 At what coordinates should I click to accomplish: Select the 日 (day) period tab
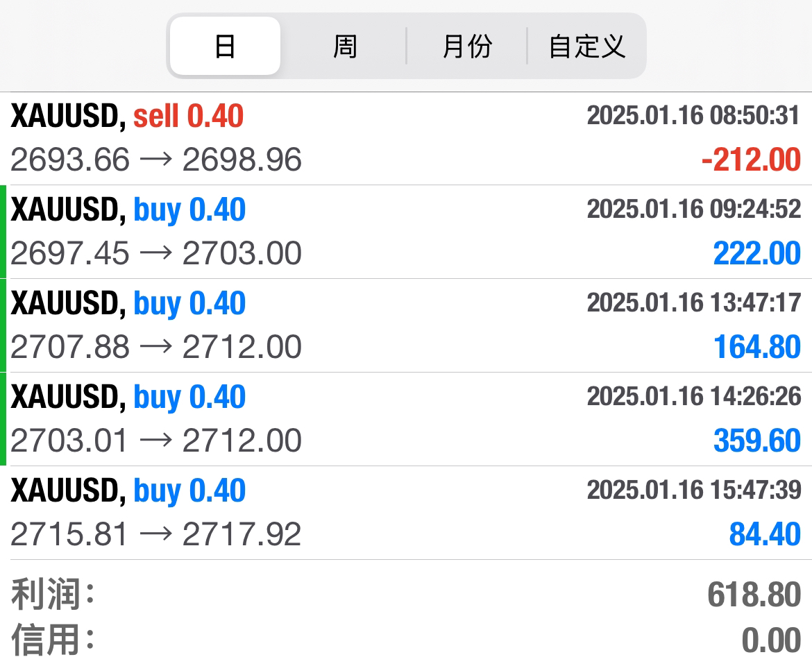(x=225, y=46)
